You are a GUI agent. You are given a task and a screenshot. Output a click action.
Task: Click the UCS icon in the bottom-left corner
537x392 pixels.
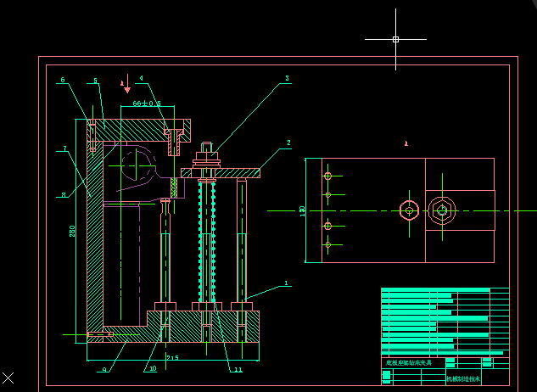8,378
